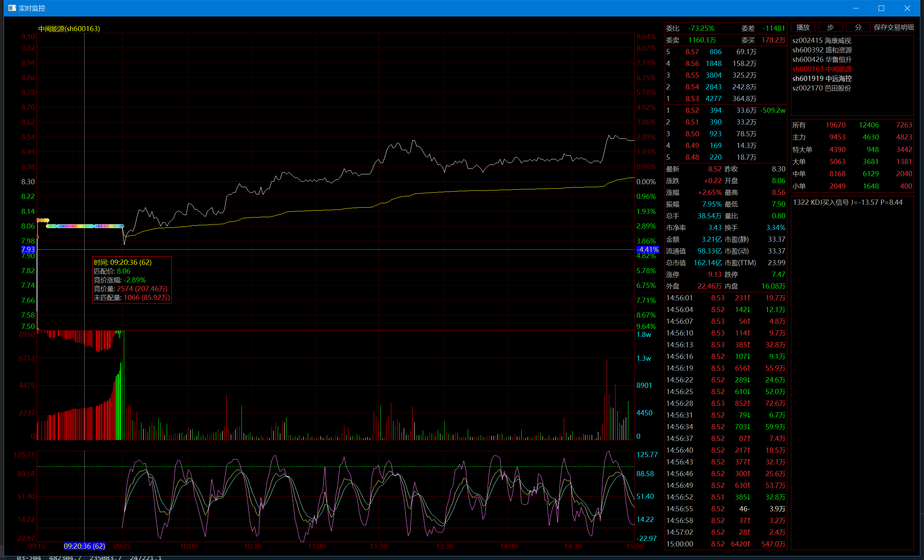
Task: Click the 09:20:36 time marker on axis
Action: coord(84,546)
